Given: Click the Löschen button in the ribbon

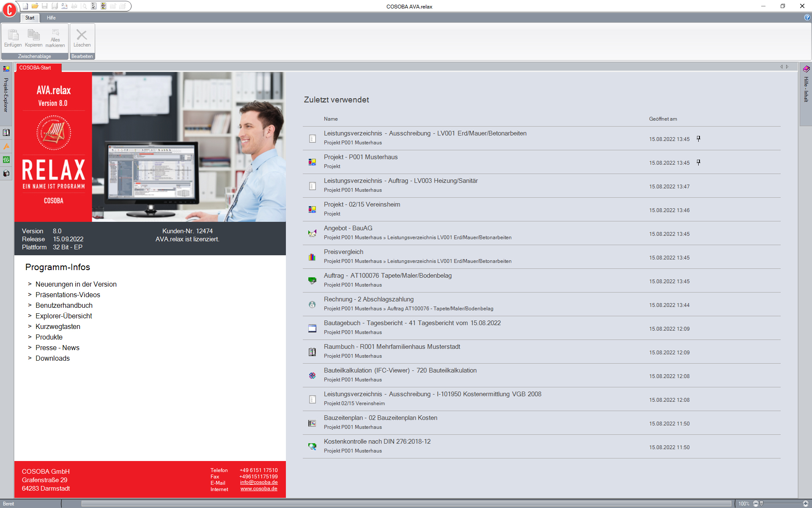Looking at the screenshot, I should click(82, 38).
